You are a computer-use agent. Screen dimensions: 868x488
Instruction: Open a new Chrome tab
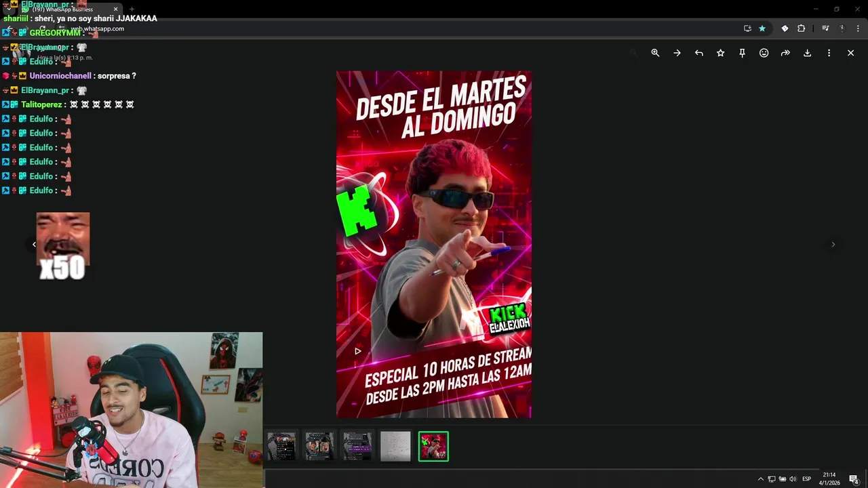(x=132, y=9)
